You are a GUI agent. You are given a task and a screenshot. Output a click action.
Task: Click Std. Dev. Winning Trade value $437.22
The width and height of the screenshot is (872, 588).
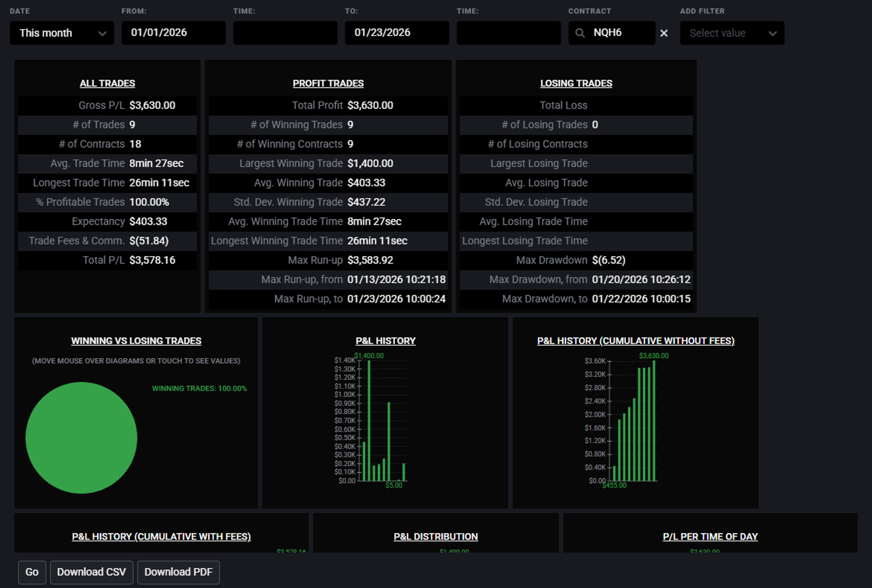(x=367, y=202)
